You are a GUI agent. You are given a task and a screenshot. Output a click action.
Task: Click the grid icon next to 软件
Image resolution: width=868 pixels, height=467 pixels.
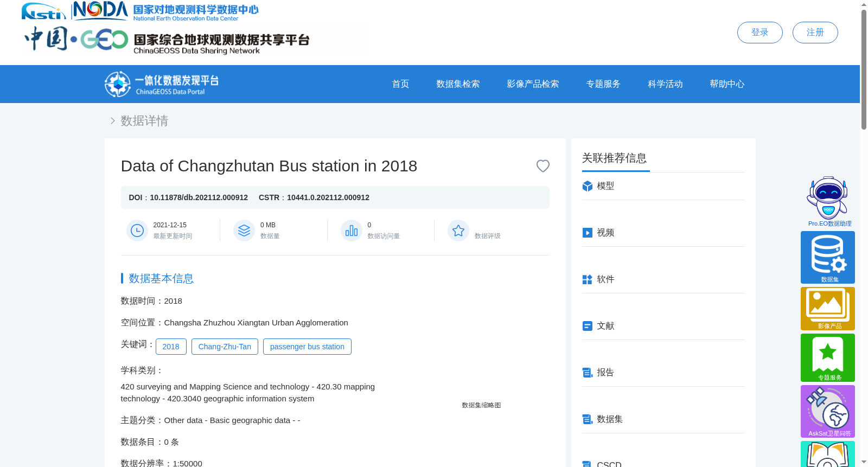(x=587, y=279)
